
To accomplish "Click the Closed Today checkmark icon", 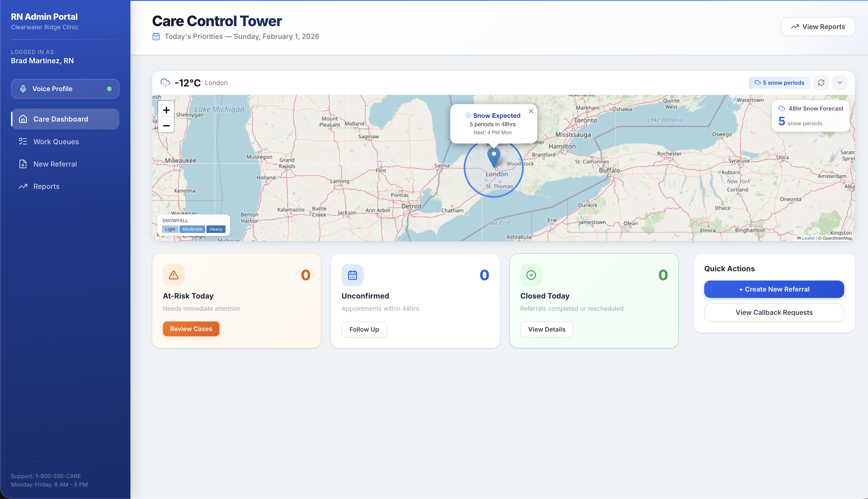I will (531, 275).
